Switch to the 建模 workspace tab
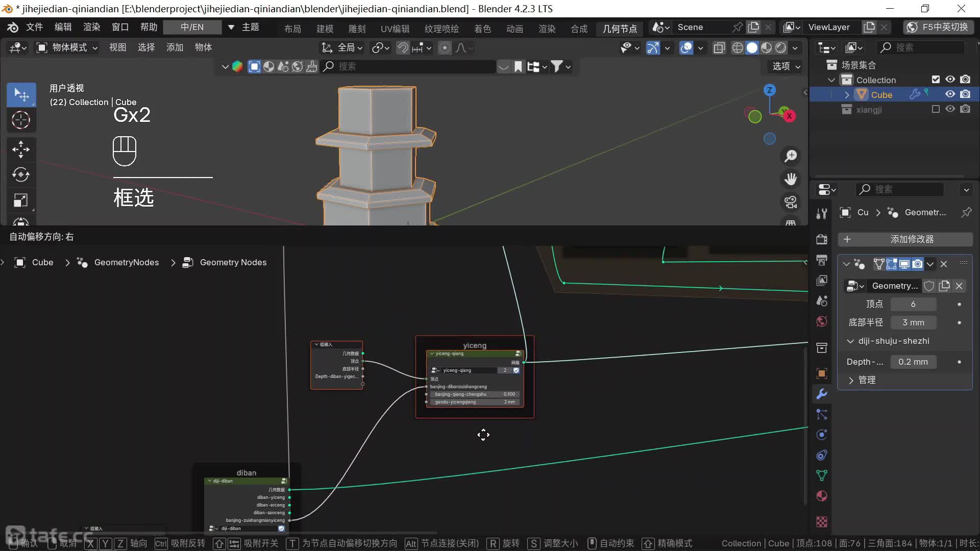 [x=325, y=29]
